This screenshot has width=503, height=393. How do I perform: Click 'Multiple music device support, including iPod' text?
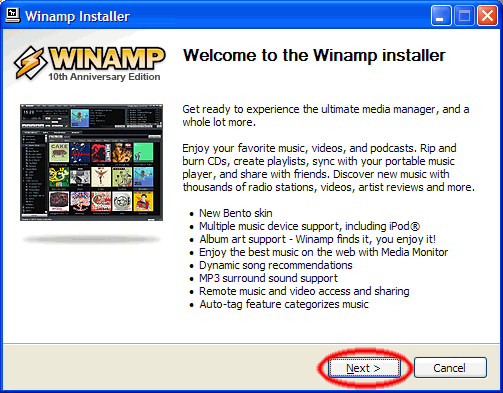point(309,226)
